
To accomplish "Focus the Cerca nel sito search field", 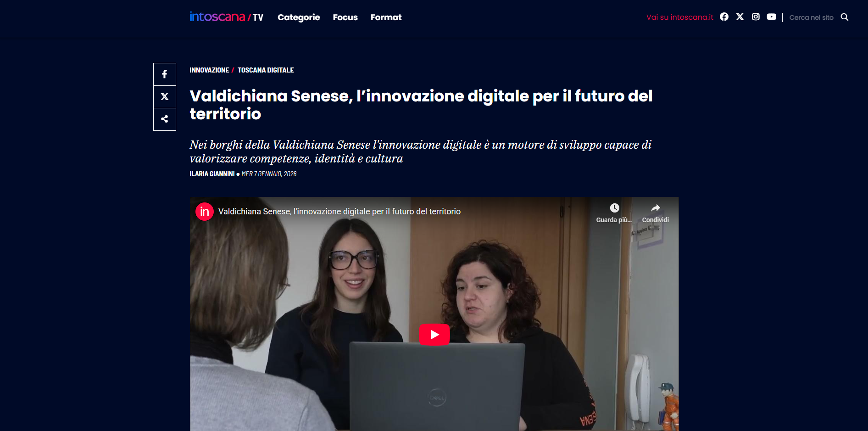I will point(811,17).
